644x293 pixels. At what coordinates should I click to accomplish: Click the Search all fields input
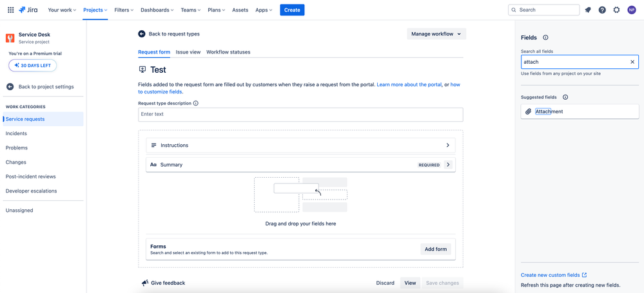[x=580, y=62]
